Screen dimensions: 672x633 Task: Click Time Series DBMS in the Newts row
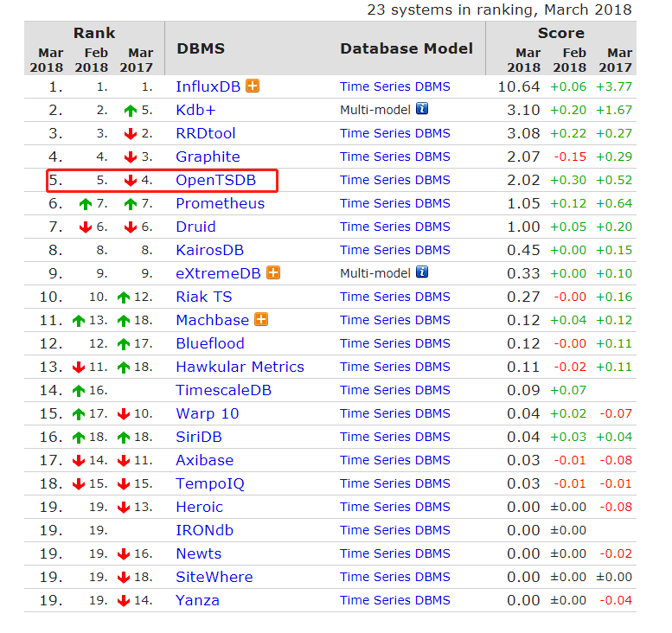[x=395, y=553]
